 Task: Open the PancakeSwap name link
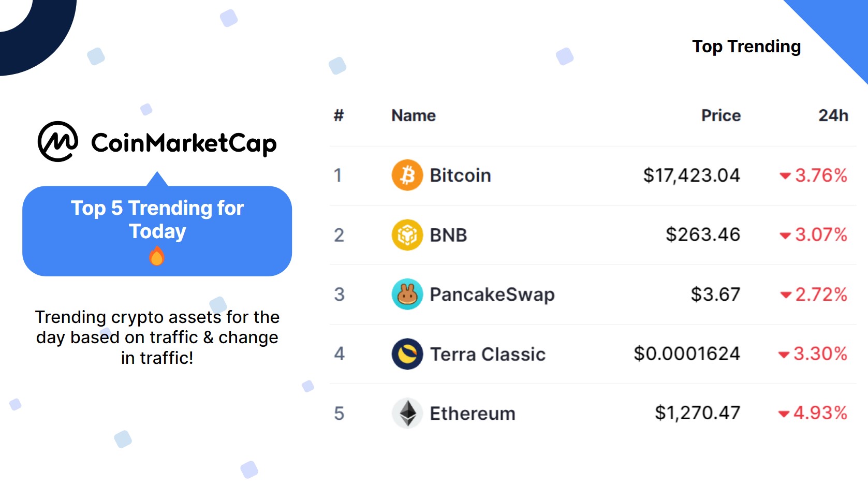(492, 295)
